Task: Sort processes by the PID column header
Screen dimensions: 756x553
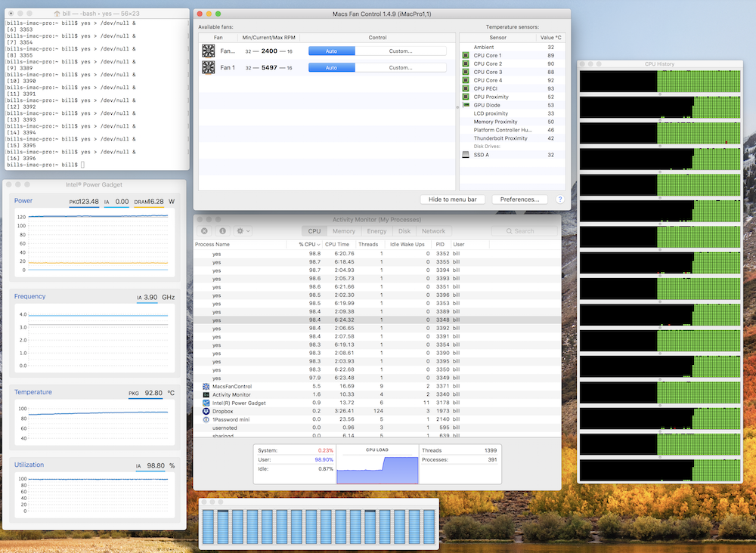Action: click(x=440, y=245)
